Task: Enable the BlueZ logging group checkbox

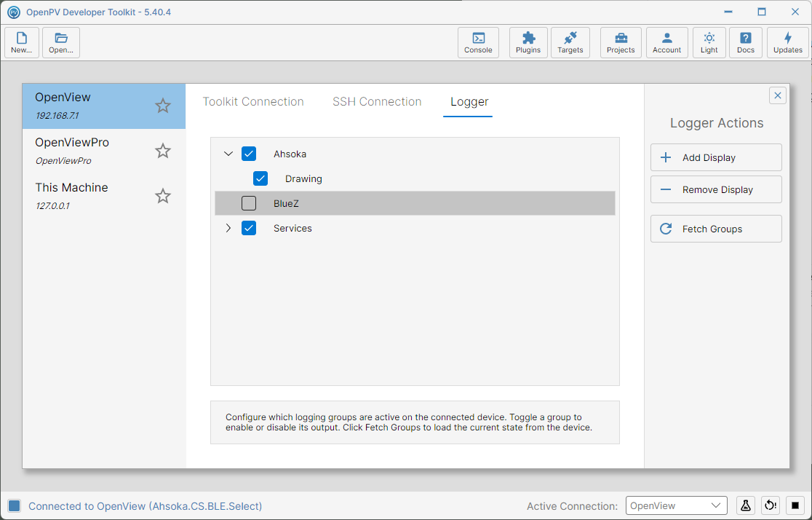Action: (x=249, y=203)
